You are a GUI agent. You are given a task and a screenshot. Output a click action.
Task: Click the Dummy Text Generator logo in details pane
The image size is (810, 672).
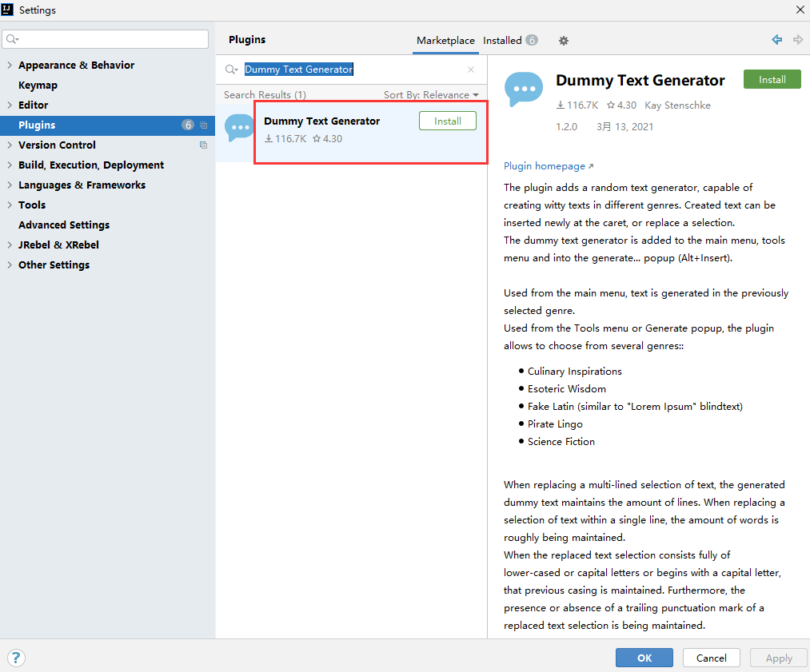pyautogui.click(x=524, y=88)
